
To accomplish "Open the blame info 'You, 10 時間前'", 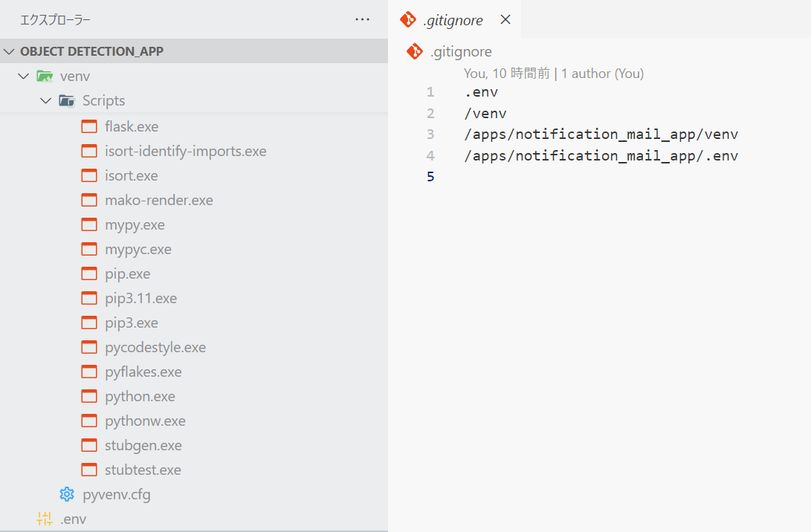I will [x=507, y=74].
